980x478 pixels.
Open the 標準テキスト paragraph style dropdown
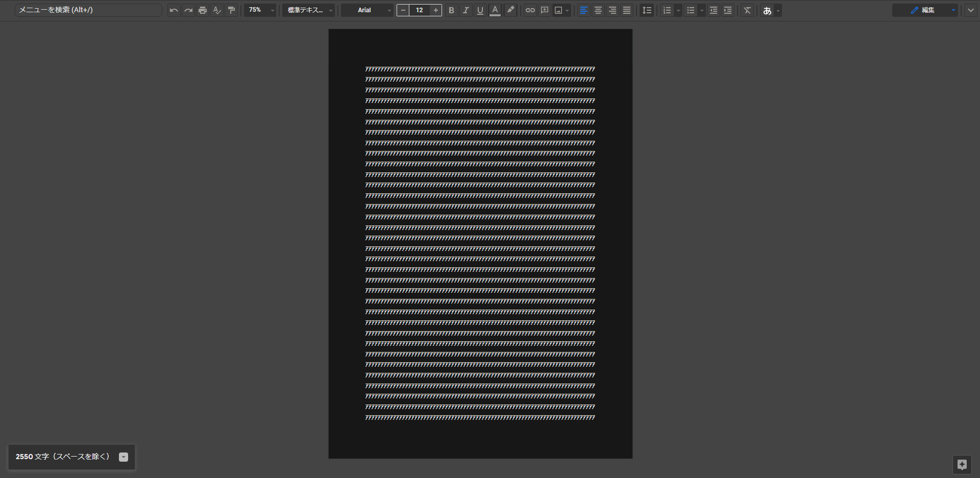point(309,10)
